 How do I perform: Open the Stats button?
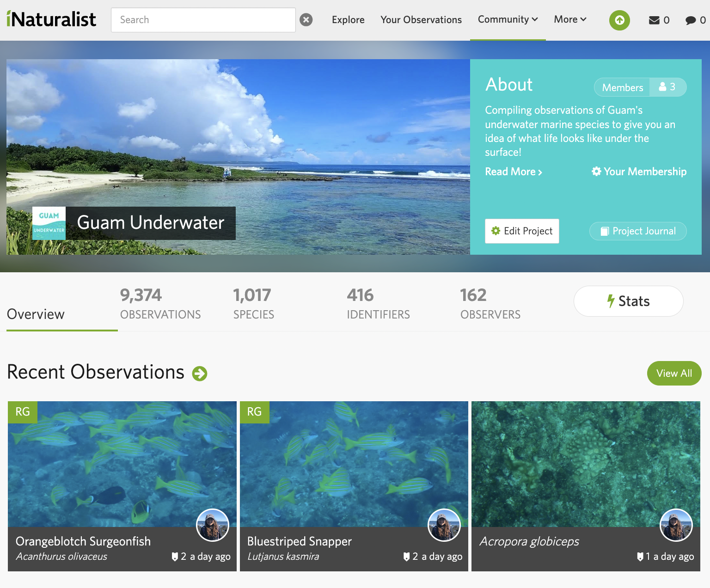point(628,301)
